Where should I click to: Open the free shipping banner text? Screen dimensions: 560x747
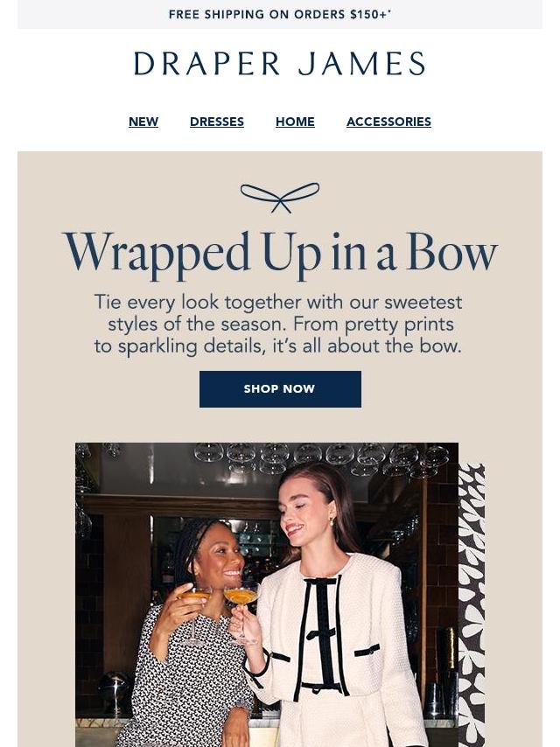[x=280, y=14]
